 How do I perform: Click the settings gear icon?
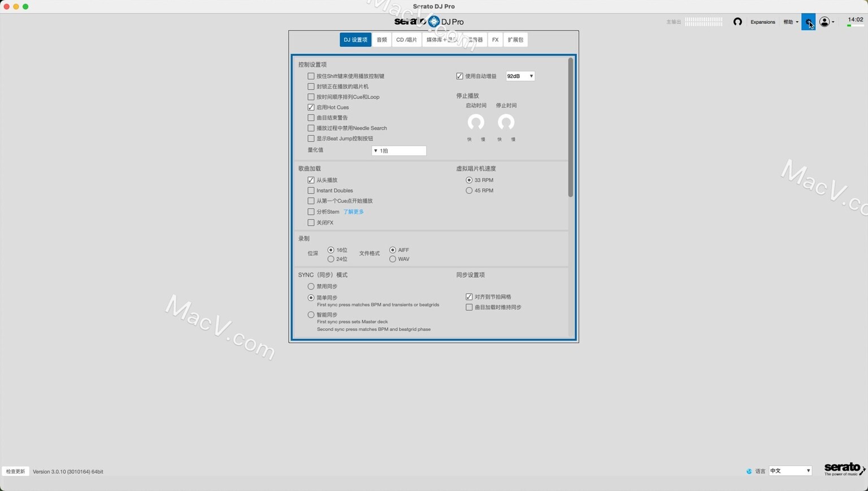[x=808, y=22]
